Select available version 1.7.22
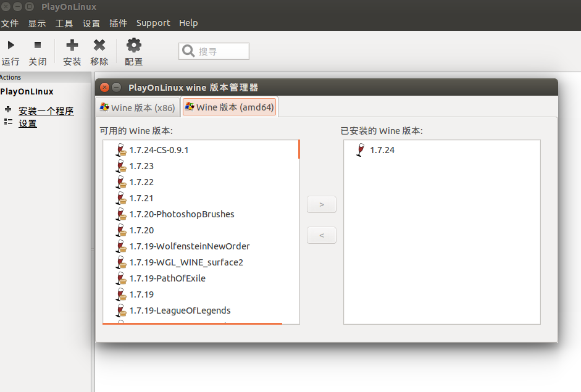Image resolution: width=581 pixels, height=392 pixels. click(x=141, y=182)
